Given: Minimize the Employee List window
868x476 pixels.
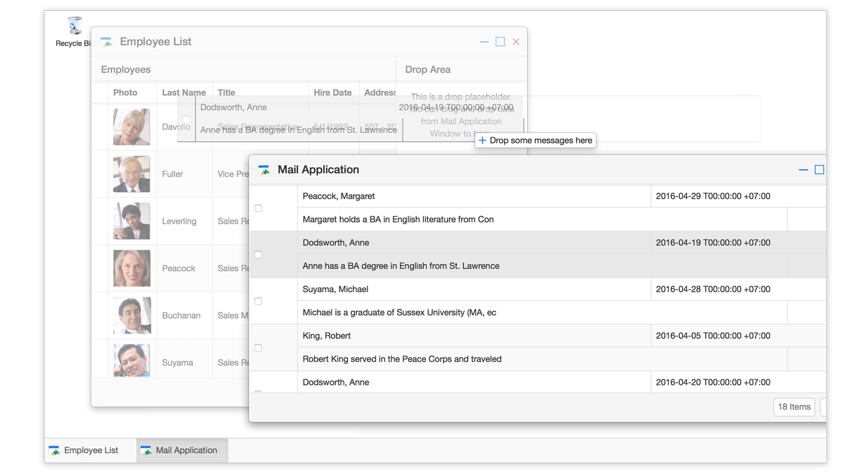Looking at the screenshot, I should 484,42.
